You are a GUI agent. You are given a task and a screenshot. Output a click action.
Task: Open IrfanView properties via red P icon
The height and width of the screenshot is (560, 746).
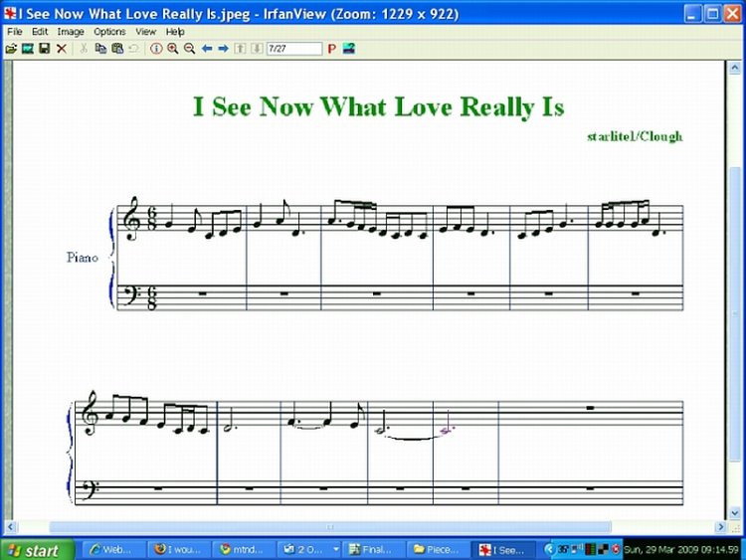coord(331,48)
